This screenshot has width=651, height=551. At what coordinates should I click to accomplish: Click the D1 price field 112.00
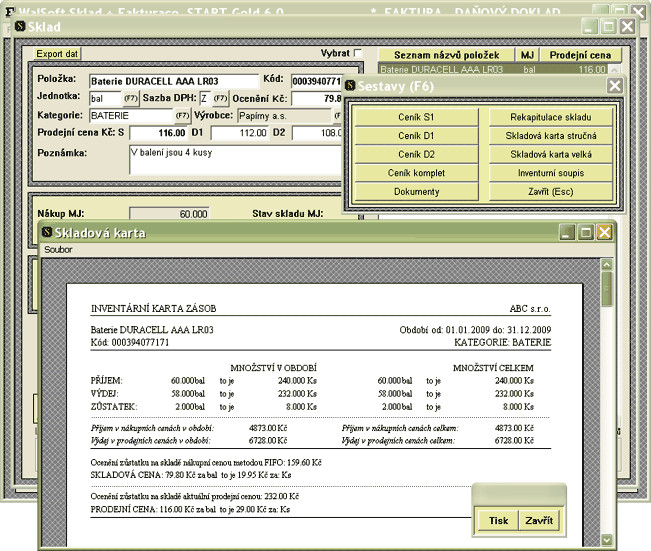coord(240,133)
